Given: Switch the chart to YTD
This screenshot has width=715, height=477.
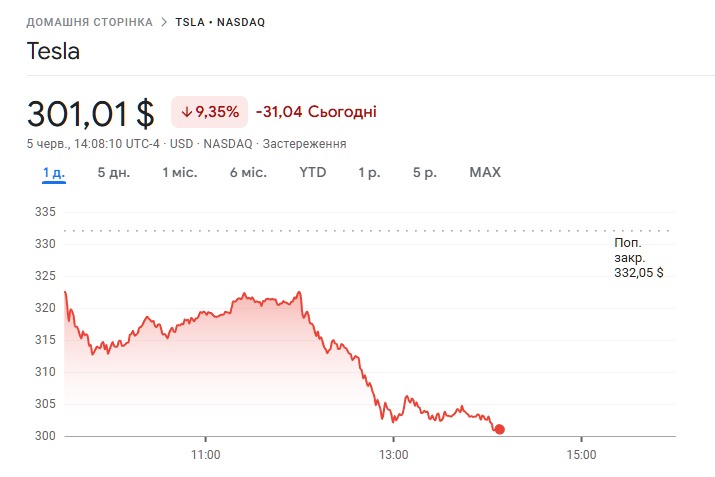Looking at the screenshot, I should point(313,172).
